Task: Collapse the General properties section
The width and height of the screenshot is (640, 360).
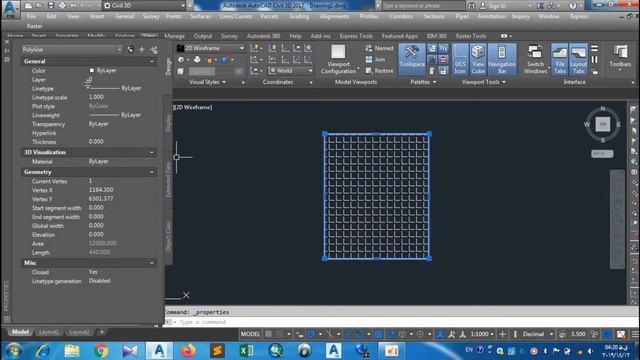Action: 152,61
